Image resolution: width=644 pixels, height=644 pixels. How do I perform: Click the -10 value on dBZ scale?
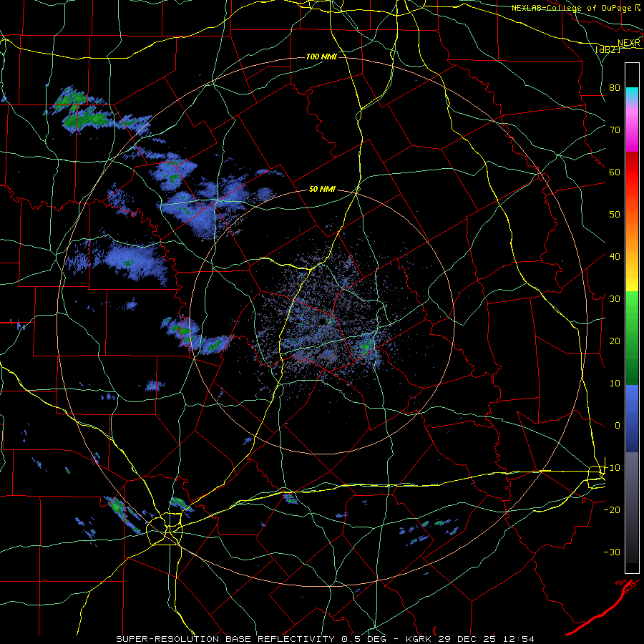tap(612, 467)
